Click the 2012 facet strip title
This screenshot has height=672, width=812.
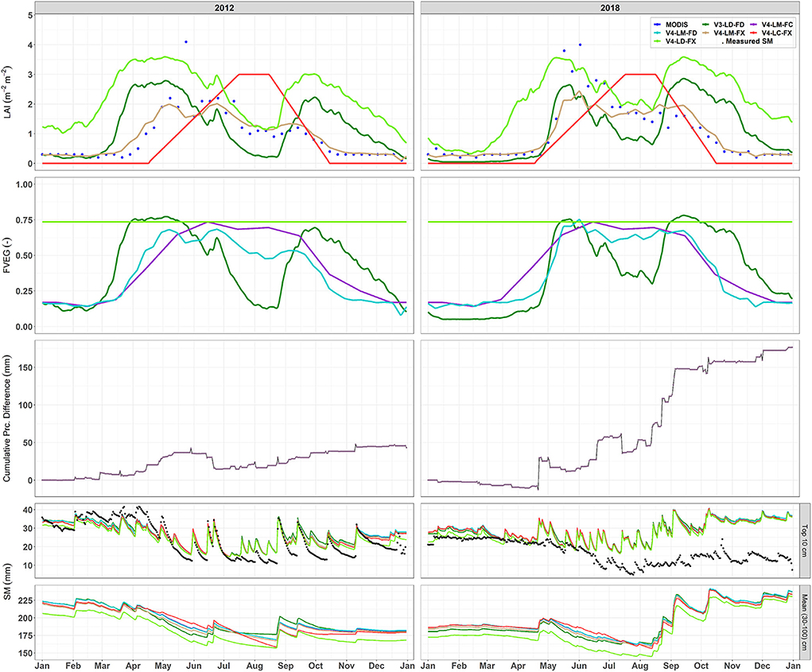pos(224,8)
